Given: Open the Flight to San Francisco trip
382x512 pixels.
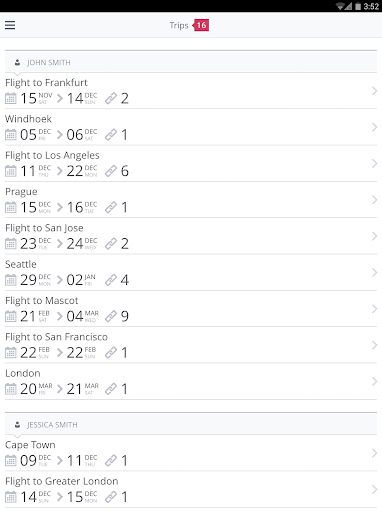Looking at the screenshot, I should (x=191, y=345).
